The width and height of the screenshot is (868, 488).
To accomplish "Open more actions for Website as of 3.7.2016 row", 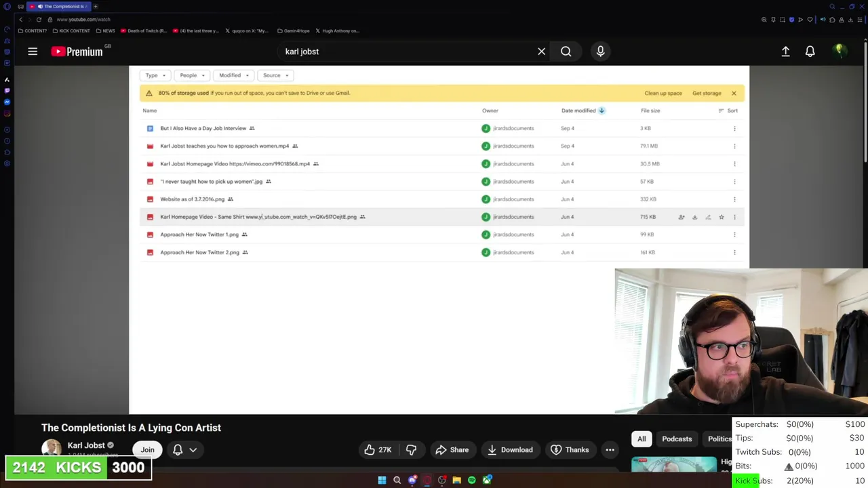I will point(734,199).
